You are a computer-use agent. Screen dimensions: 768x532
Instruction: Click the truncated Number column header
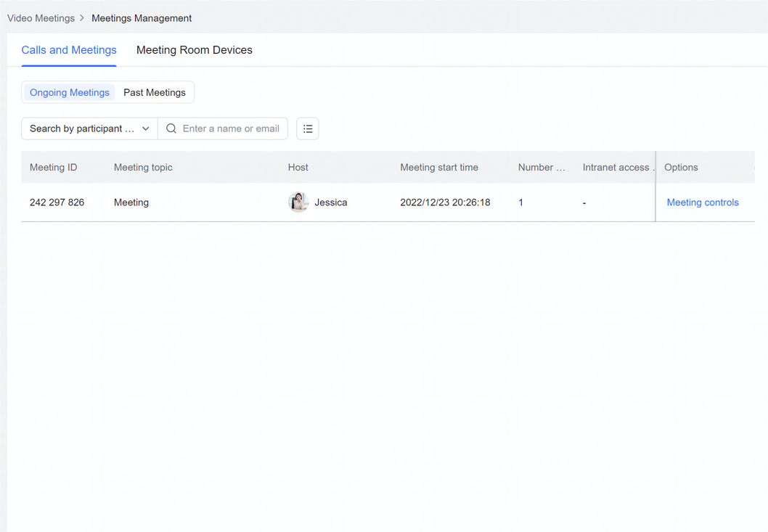[x=542, y=167]
